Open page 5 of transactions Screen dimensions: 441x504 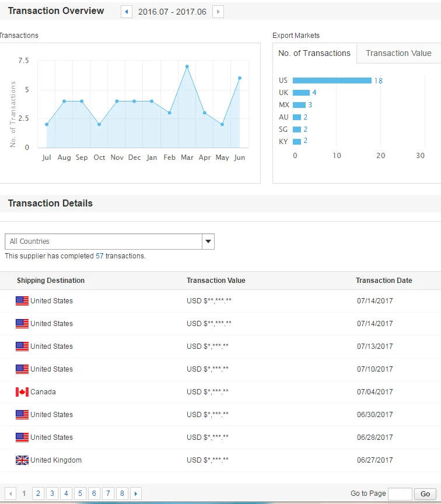tap(80, 494)
